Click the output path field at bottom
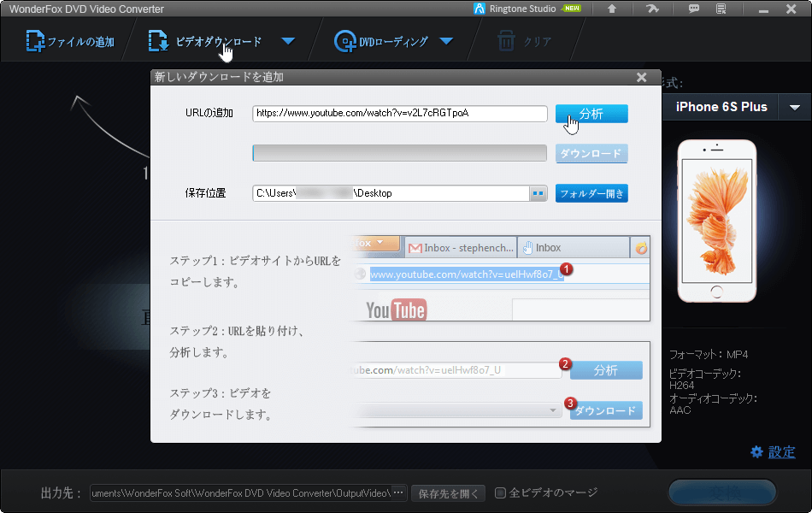Screen dimensions: 812x513 (x=241, y=492)
